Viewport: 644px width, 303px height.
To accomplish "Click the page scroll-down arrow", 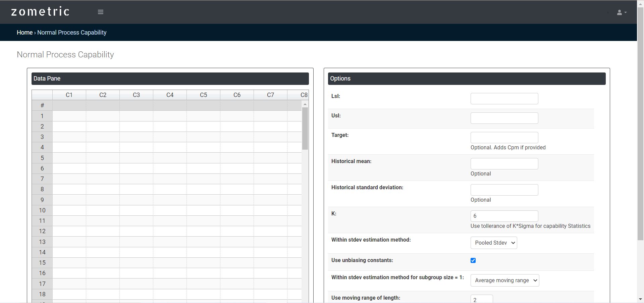I will 640,299.
